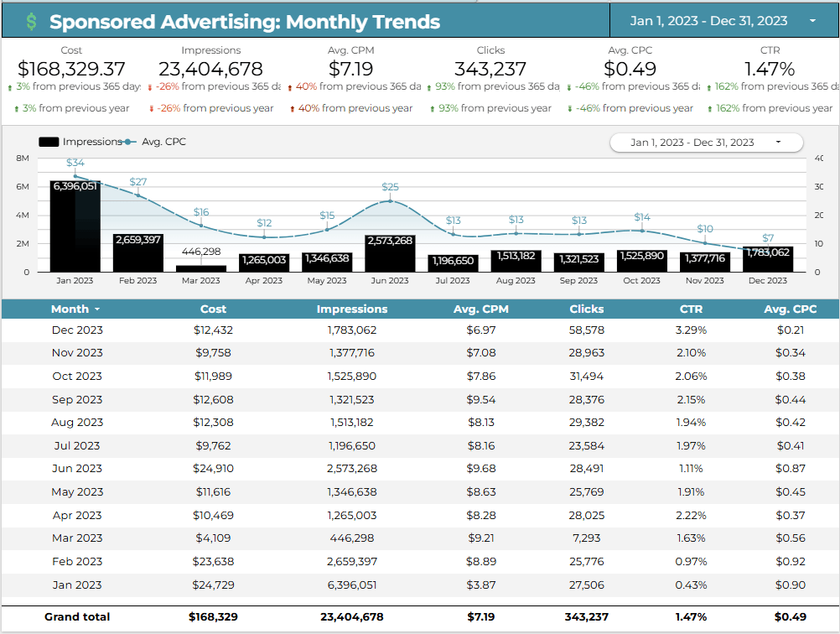The width and height of the screenshot is (840, 634).
Task: Select the Jun 2023 table row month cell
Action: click(77, 469)
